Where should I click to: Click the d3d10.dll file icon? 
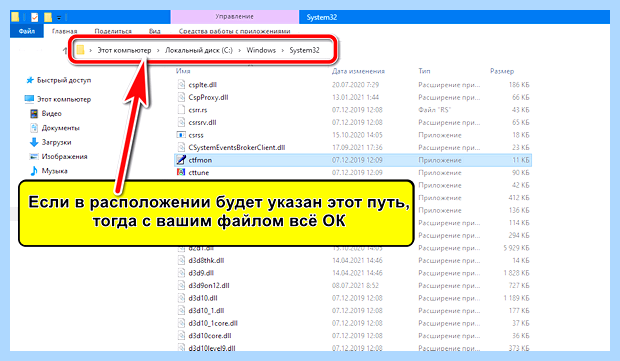point(181,298)
